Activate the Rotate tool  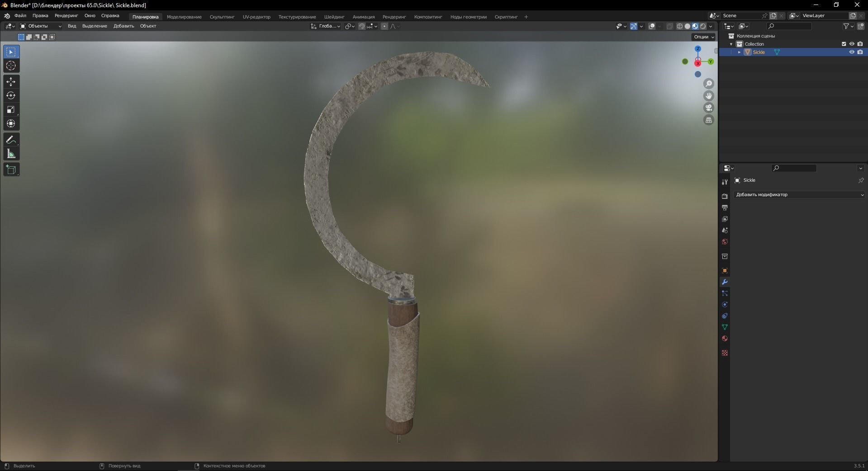pos(11,95)
